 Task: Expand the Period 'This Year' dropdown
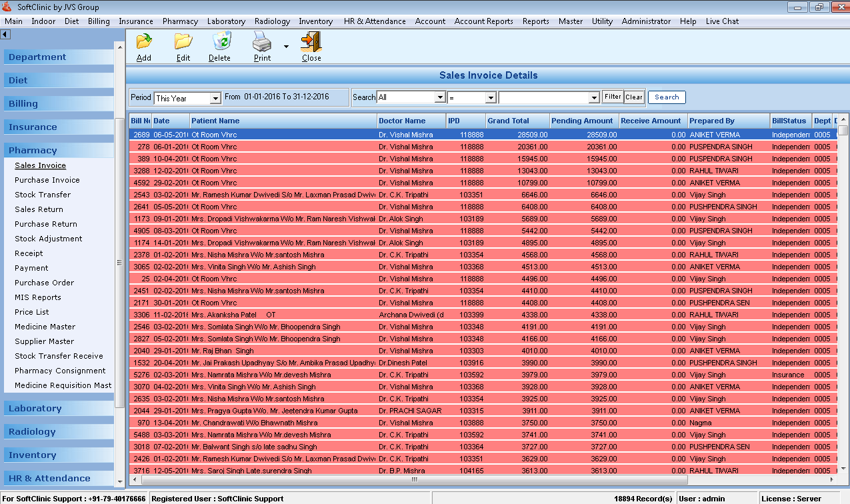tap(215, 99)
